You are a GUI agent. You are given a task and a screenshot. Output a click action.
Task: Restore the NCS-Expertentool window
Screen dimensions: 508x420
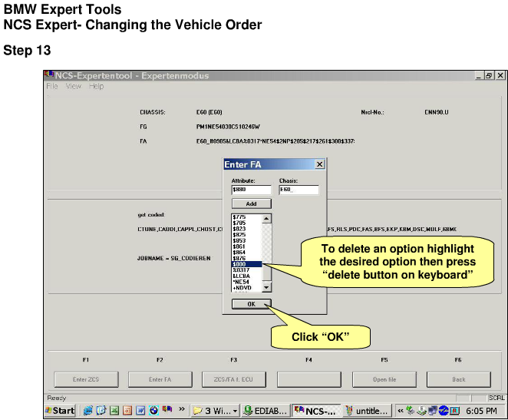pyautogui.click(x=489, y=75)
